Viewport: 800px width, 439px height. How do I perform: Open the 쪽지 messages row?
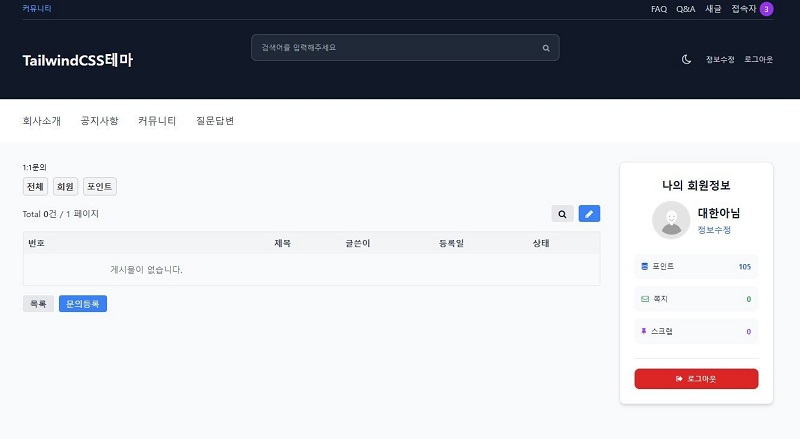coord(696,299)
